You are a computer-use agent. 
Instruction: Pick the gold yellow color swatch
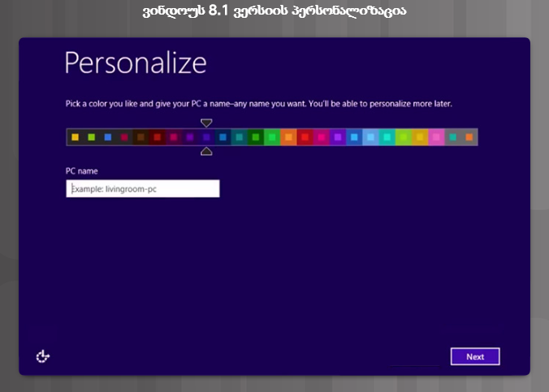420,137
